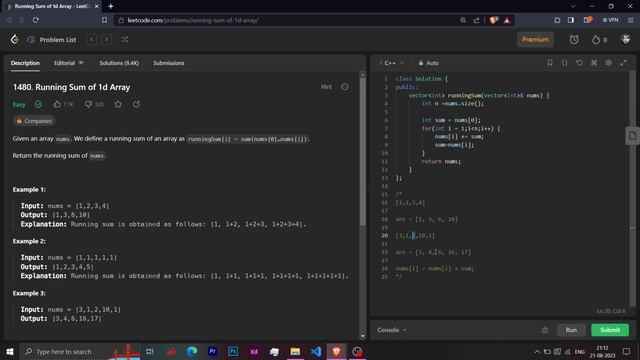Open code editor settings gear
Screen dimensions: 640x360
point(609,63)
